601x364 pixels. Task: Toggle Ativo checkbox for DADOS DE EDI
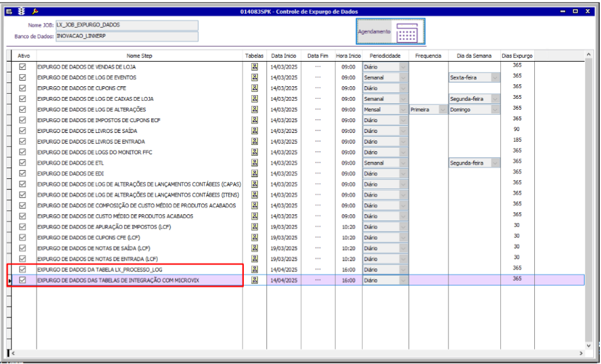tap(23, 174)
